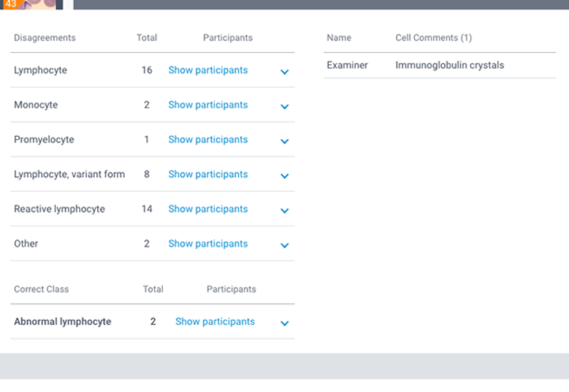Click the Lymphocyte total value 16

[147, 70]
